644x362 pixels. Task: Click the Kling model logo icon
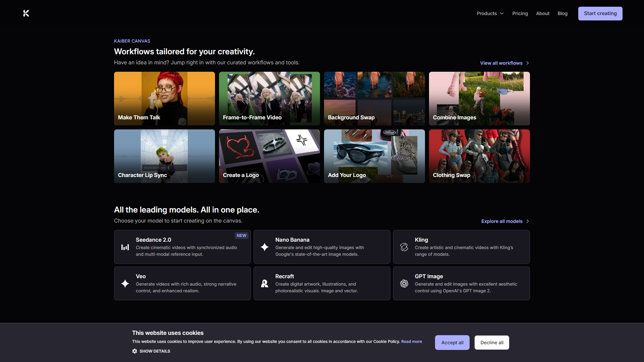point(404,247)
